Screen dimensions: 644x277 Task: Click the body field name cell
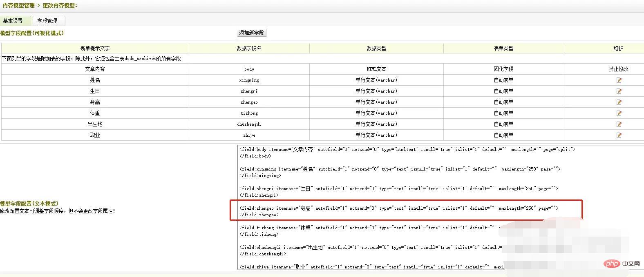[x=249, y=69]
